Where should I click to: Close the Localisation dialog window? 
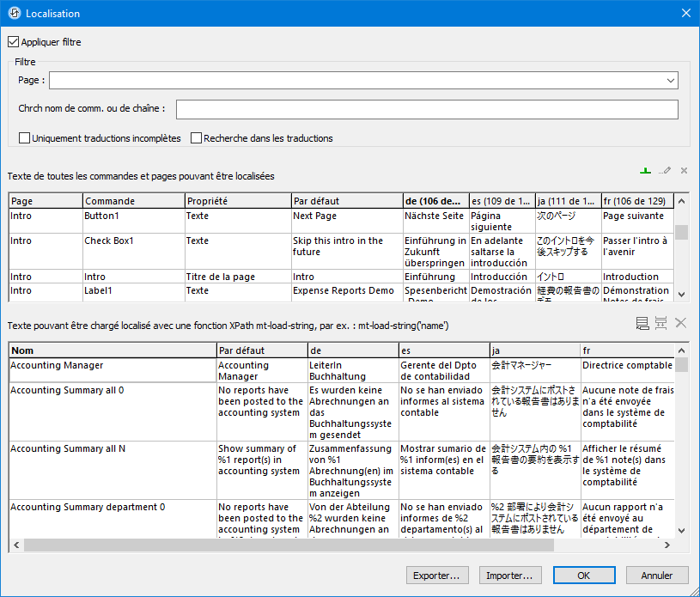685,13
